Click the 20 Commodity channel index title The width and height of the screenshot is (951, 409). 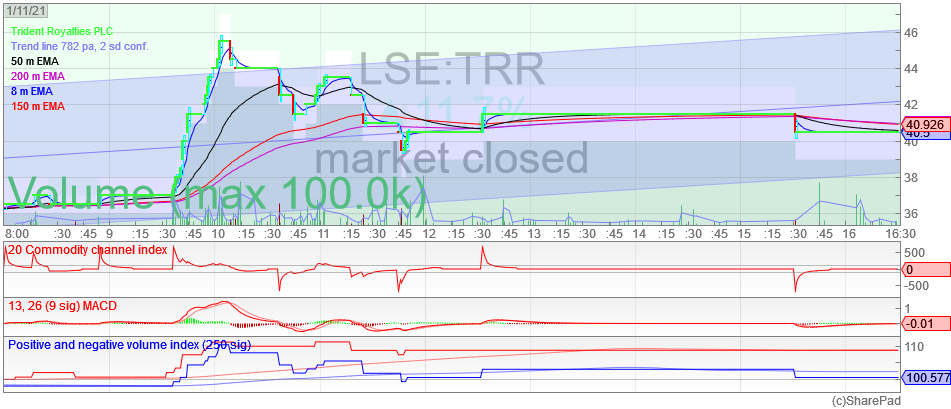pos(88,250)
